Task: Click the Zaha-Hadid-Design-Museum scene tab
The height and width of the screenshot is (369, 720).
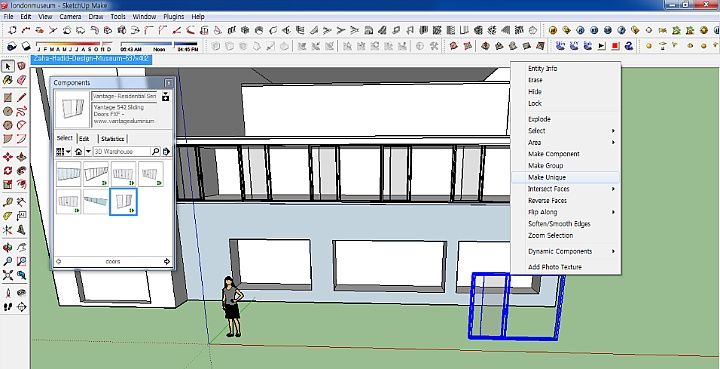Action: [x=91, y=59]
